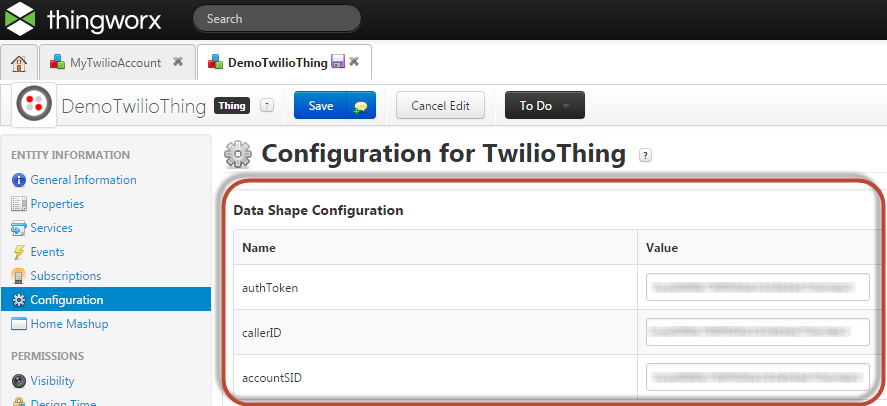The image size is (887, 406).
Task: Save the DemoTwilioThing entity
Action: pos(320,105)
